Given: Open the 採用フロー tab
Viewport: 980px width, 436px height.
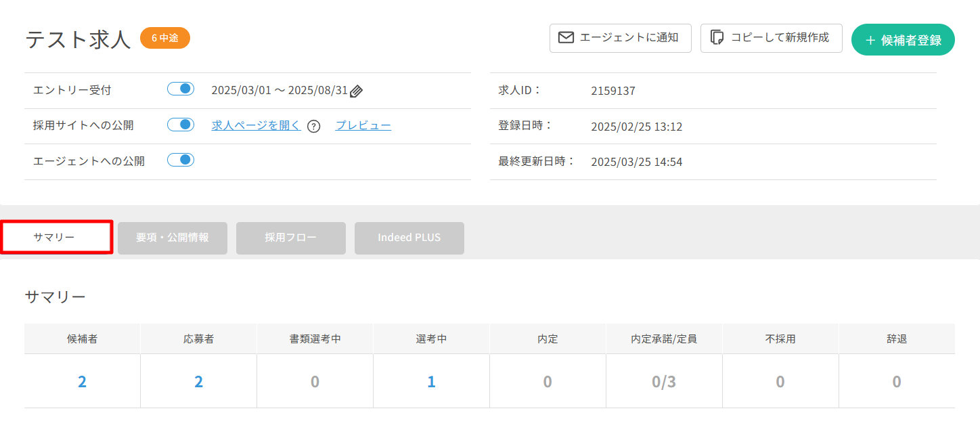Looking at the screenshot, I should pos(291,238).
